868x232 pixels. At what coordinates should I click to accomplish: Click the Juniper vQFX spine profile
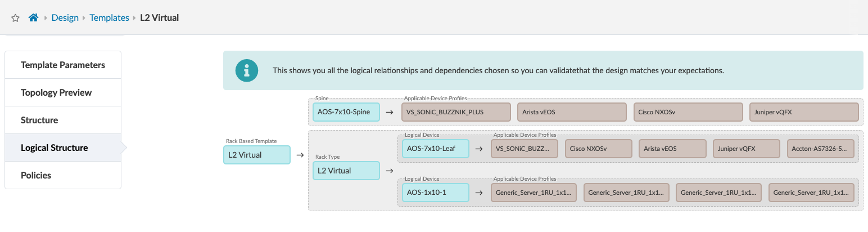[x=804, y=112]
